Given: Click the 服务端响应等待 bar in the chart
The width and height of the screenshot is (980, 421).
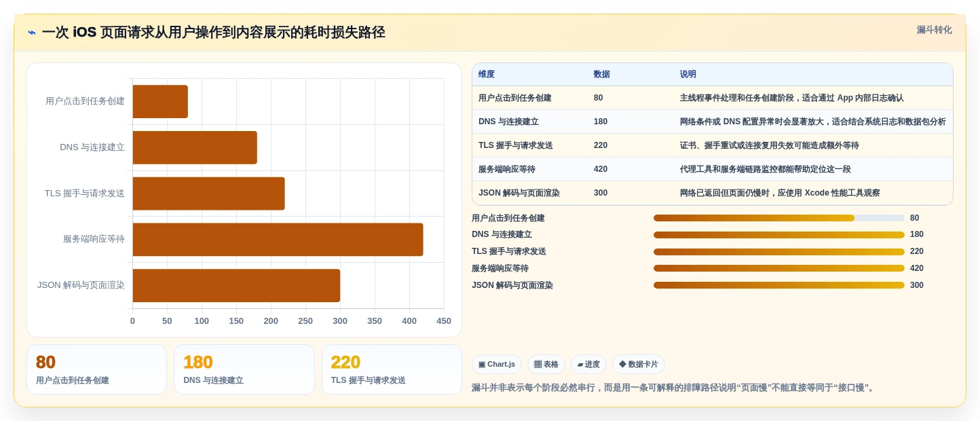Looking at the screenshot, I should click(x=278, y=240).
